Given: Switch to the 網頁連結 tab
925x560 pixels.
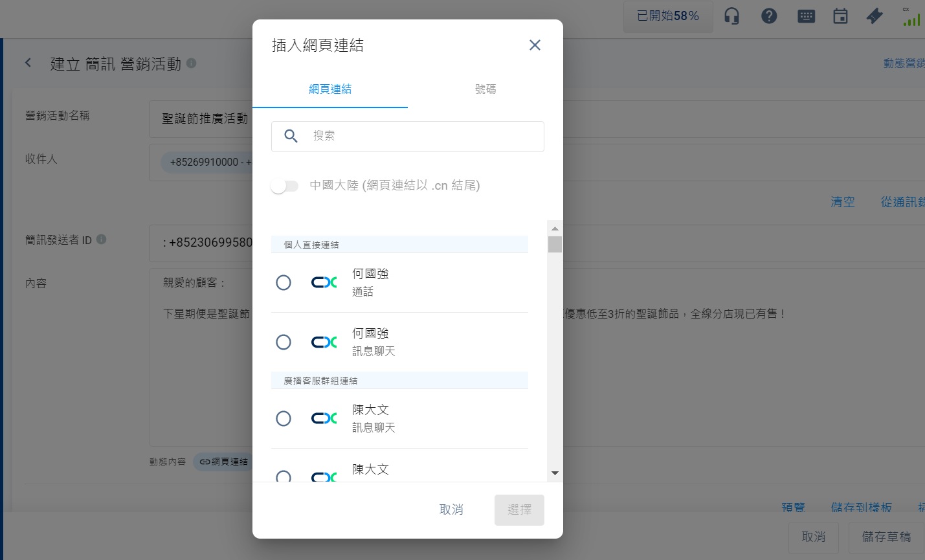Looking at the screenshot, I should [x=330, y=89].
